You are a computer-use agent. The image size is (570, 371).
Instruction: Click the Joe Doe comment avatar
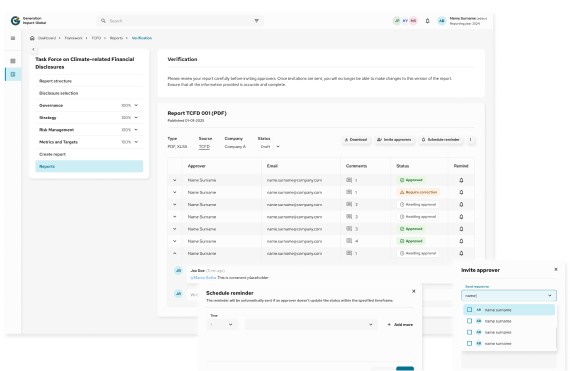[178, 270]
